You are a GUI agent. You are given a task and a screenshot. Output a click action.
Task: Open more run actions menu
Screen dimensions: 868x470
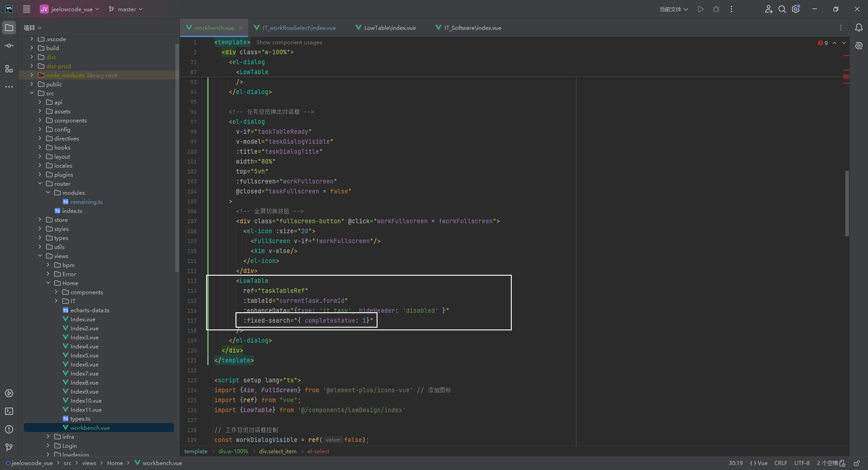click(731, 9)
